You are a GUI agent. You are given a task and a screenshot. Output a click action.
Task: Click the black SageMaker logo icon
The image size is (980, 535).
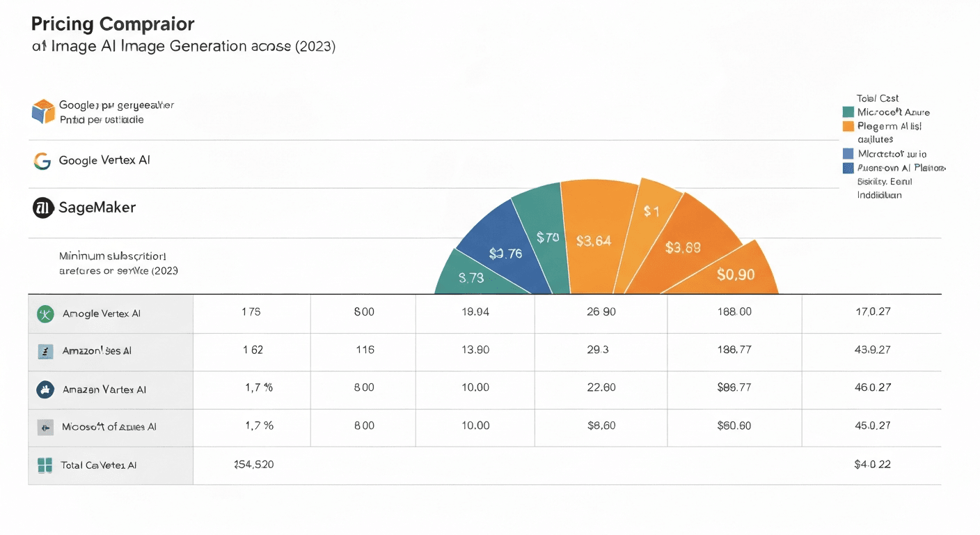(x=43, y=208)
